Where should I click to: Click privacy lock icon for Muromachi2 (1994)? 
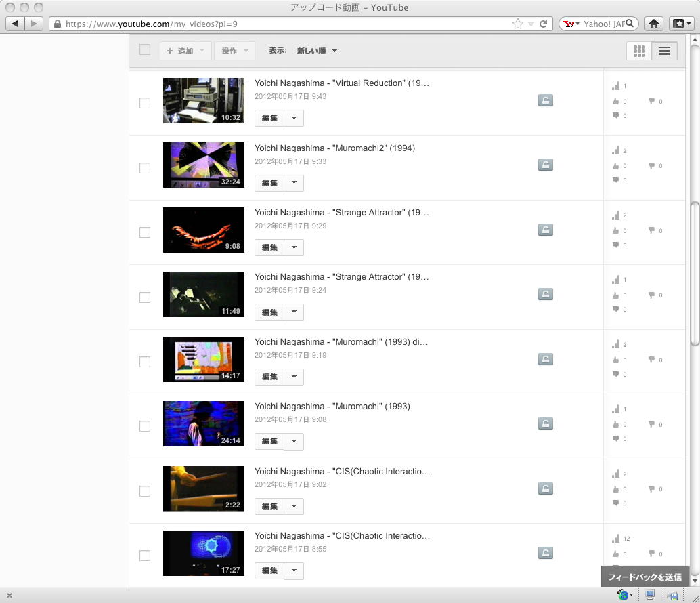(x=545, y=165)
